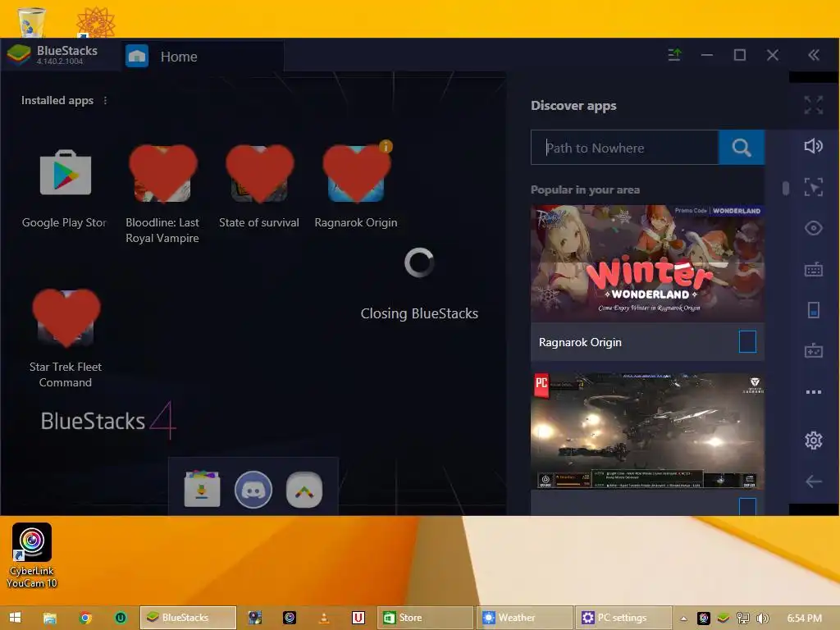
Task: Open the Winter Wonderland banner
Action: click(648, 263)
